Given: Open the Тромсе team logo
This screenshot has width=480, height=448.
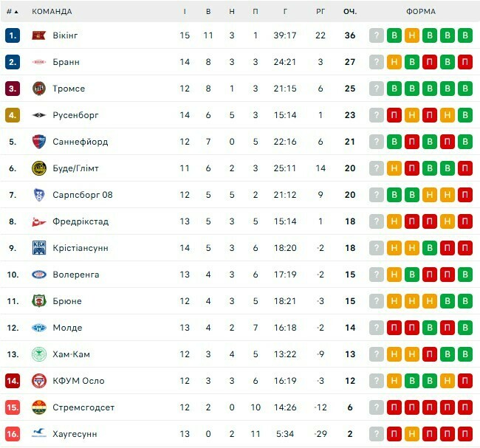Looking at the screenshot, I should [39, 89].
